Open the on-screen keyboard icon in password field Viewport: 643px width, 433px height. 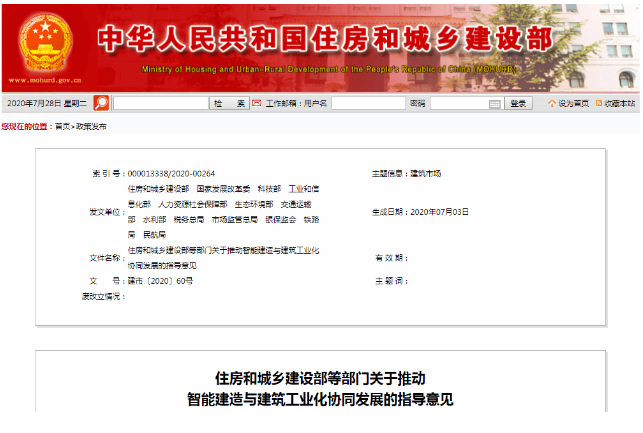tap(495, 104)
